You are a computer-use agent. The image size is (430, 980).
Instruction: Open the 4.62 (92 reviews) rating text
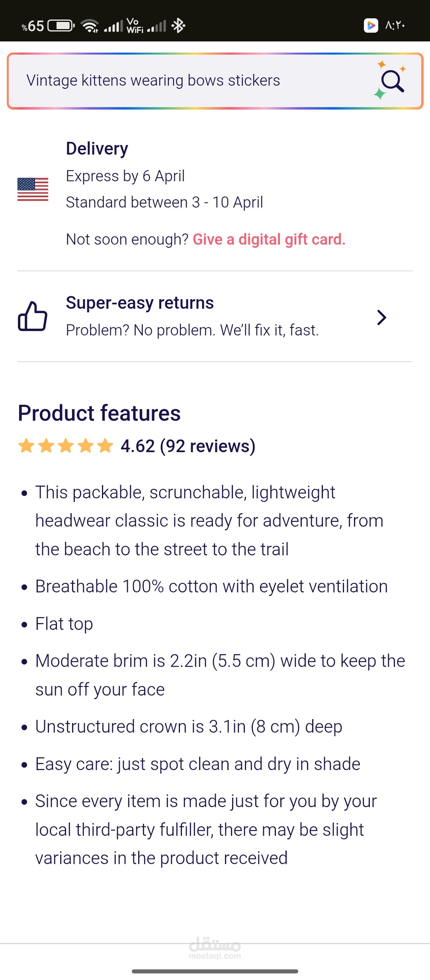(x=188, y=446)
